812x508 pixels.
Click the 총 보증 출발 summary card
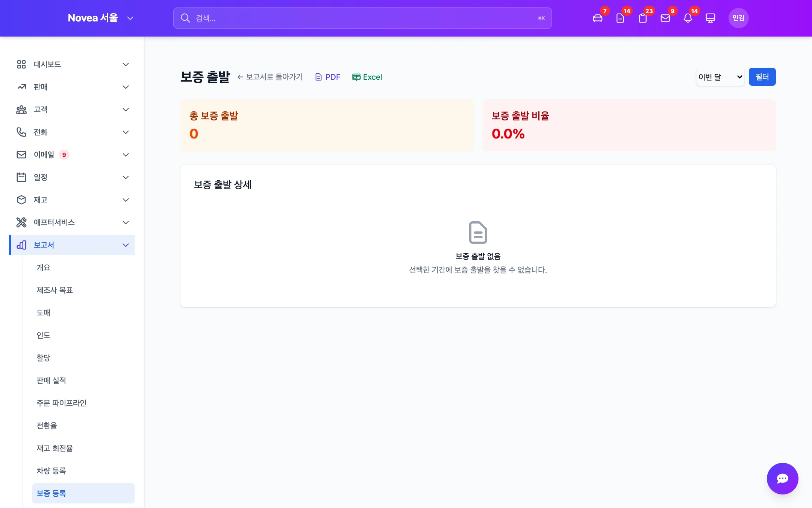327,125
